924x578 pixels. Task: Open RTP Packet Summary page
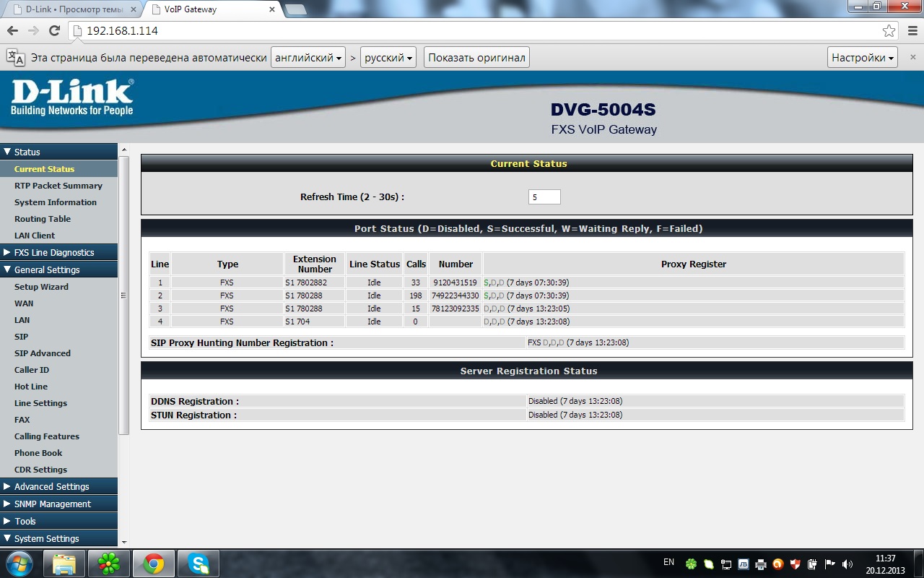coord(58,186)
